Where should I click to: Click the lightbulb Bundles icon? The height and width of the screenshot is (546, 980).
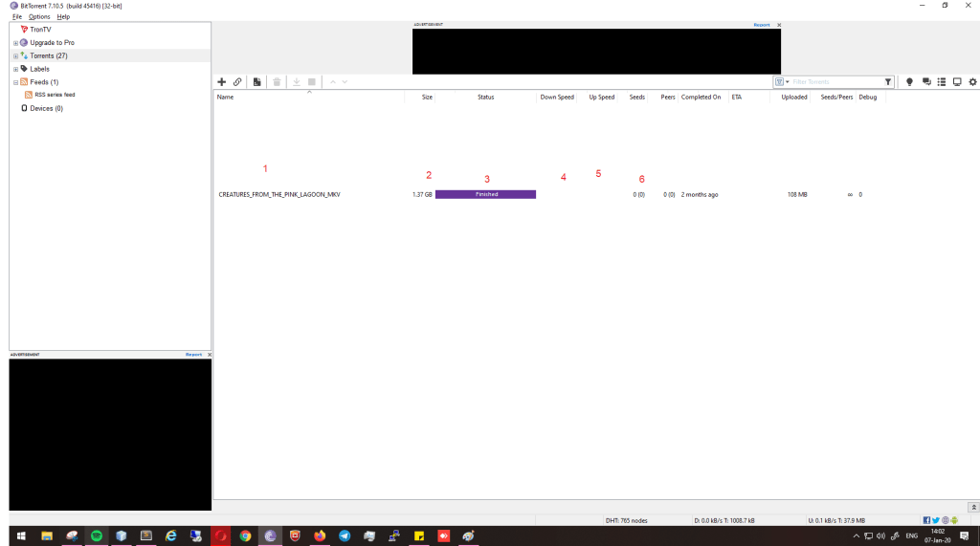point(909,82)
